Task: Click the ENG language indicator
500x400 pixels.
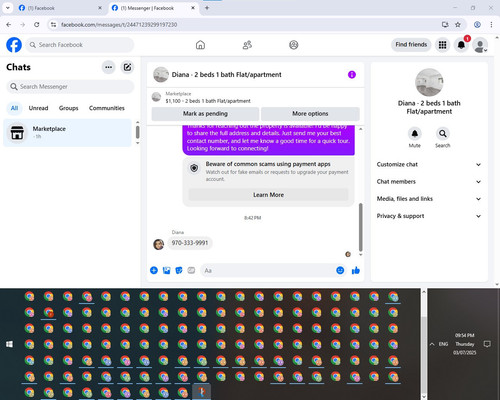Action: 443,344
